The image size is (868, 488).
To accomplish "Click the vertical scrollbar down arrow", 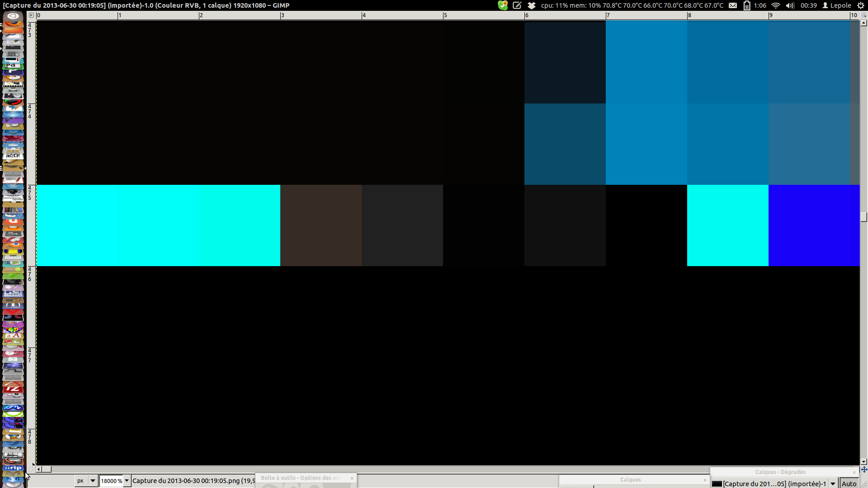I will click(863, 462).
